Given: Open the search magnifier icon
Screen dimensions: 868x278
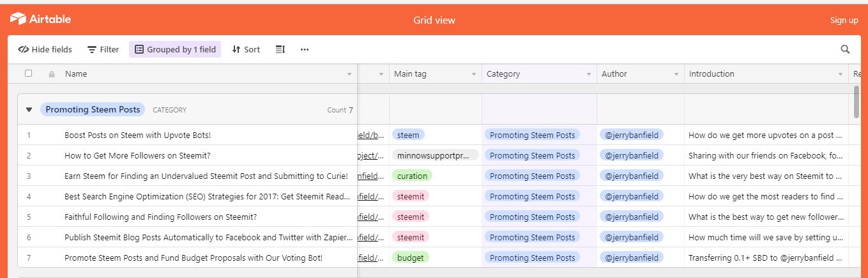Looking at the screenshot, I should (x=845, y=49).
